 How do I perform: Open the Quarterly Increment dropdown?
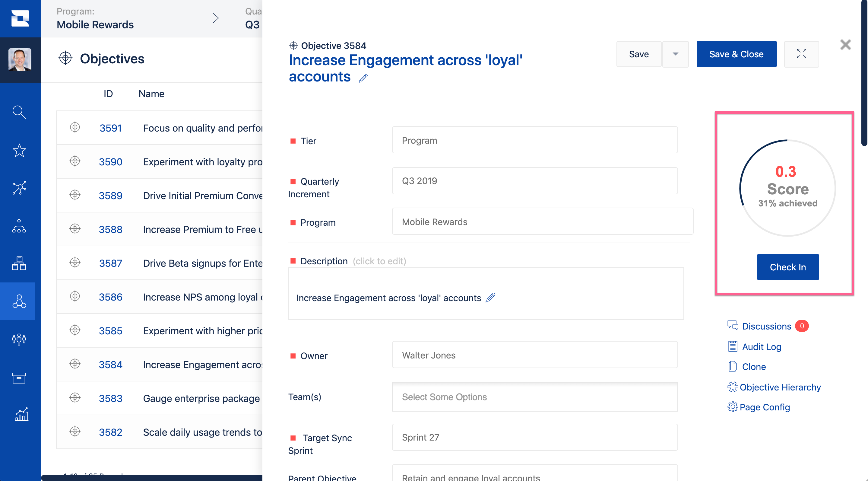(535, 181)
